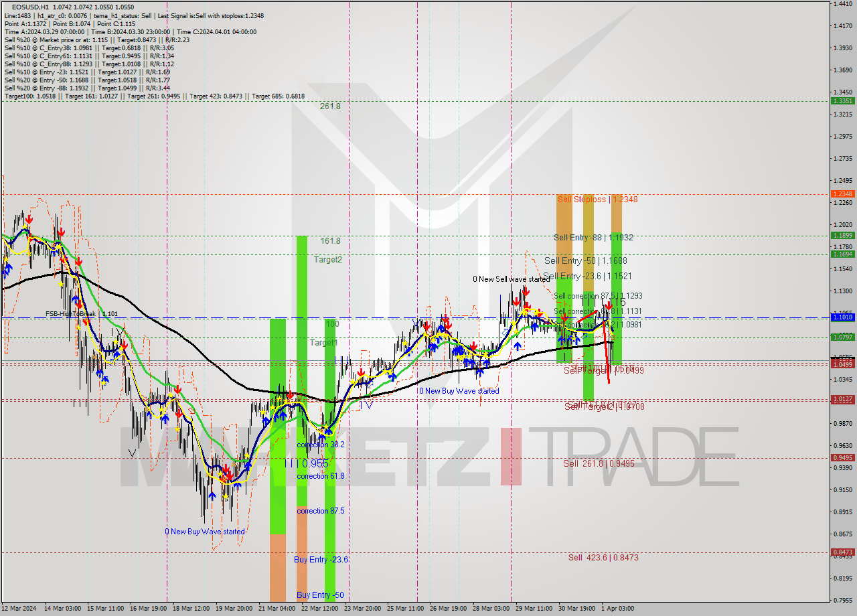Click the green 1.1694 price tag
The image size is (857, 616).
842,254
